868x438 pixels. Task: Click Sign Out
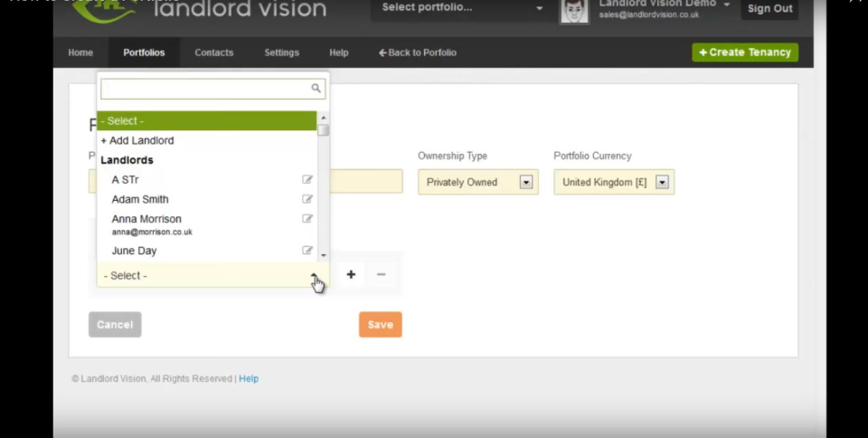coord(769,9)
